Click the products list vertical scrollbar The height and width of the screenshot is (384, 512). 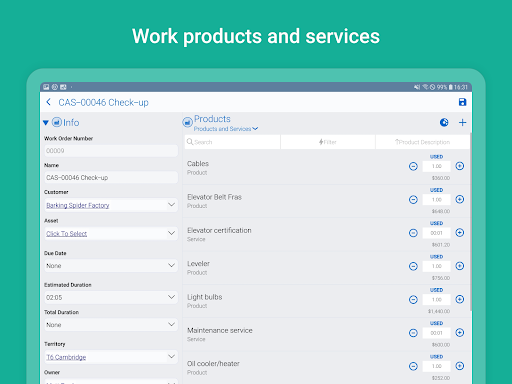[471, 222]
